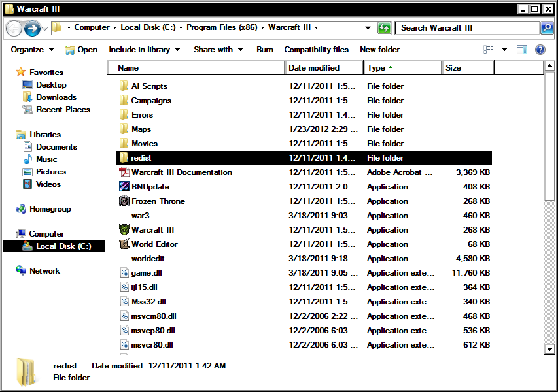Go back with the Back arrow button

coord(14,28)
